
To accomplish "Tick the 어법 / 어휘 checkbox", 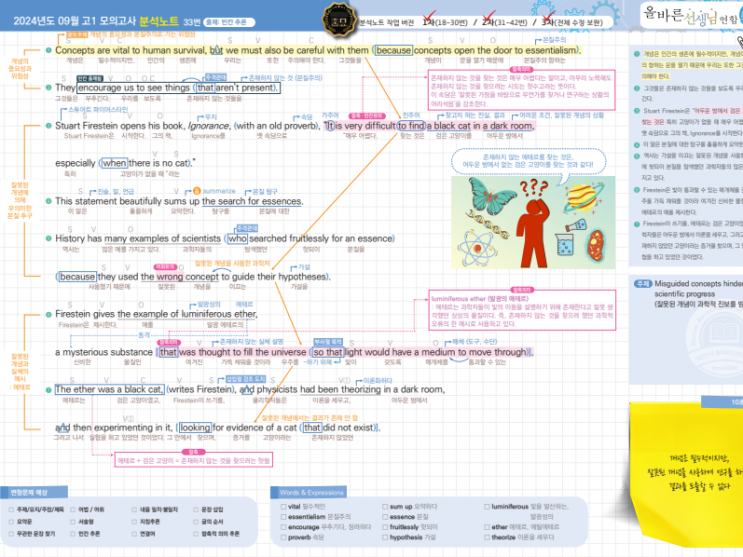I will click(73, 510).
